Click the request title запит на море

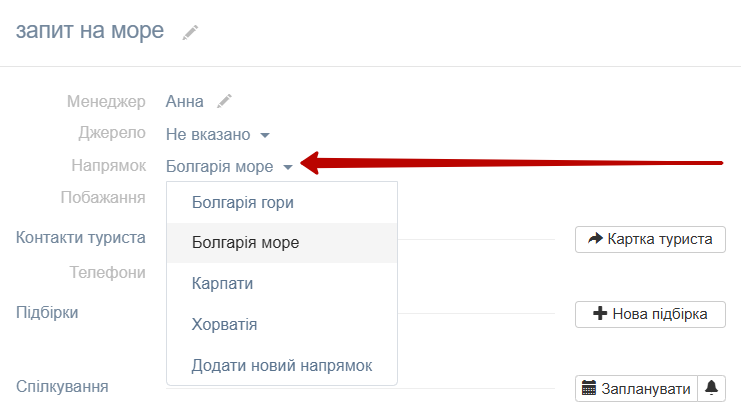pos(90,31)
